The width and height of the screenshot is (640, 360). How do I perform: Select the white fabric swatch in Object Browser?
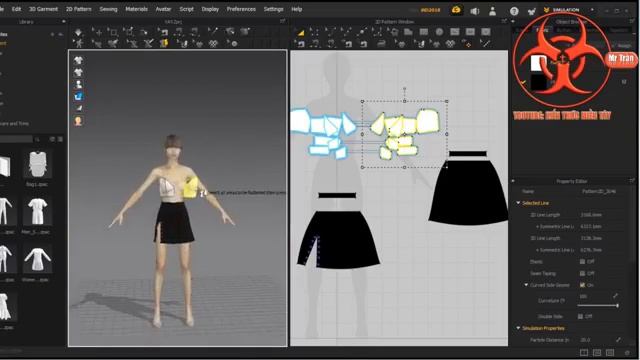(538, 62)
